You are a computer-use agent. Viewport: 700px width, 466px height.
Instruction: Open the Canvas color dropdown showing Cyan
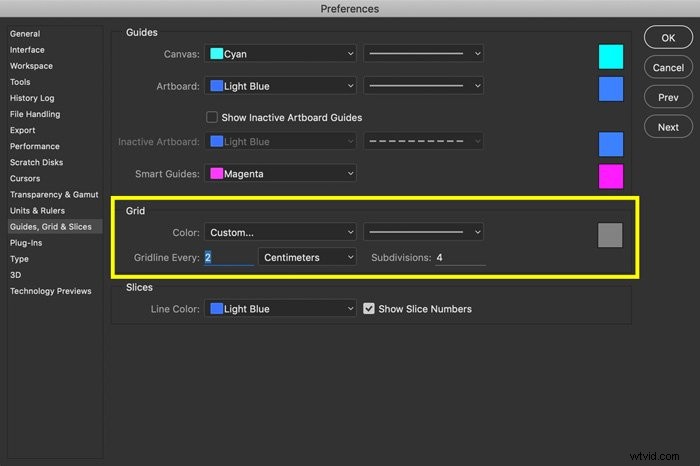(280, 54)
